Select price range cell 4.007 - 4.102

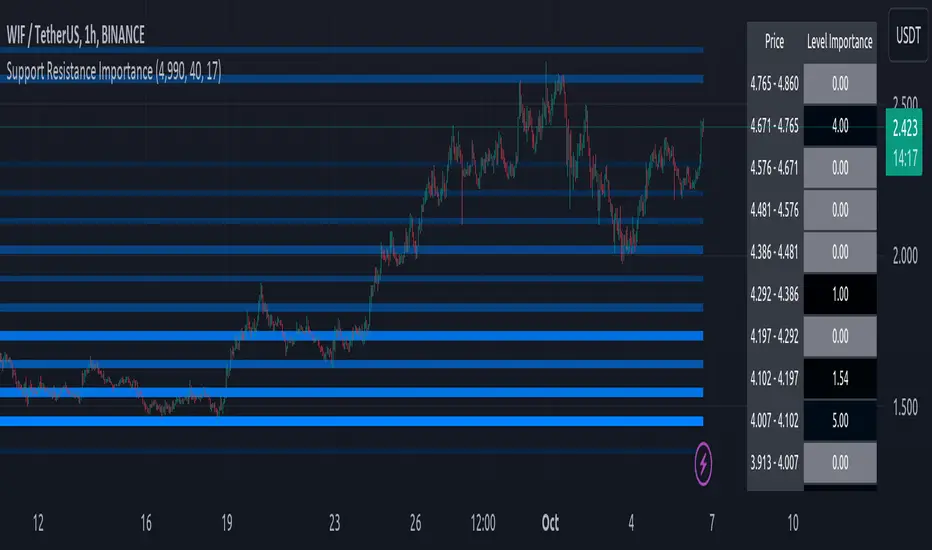click(774, 421)
